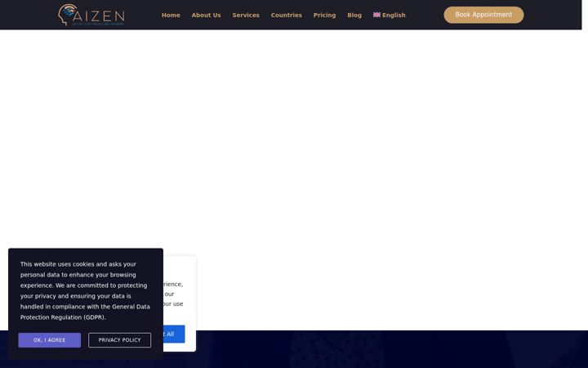Screen dimensions: 588x368
Task: Open the Blog page
Action: tap(354, 15)
